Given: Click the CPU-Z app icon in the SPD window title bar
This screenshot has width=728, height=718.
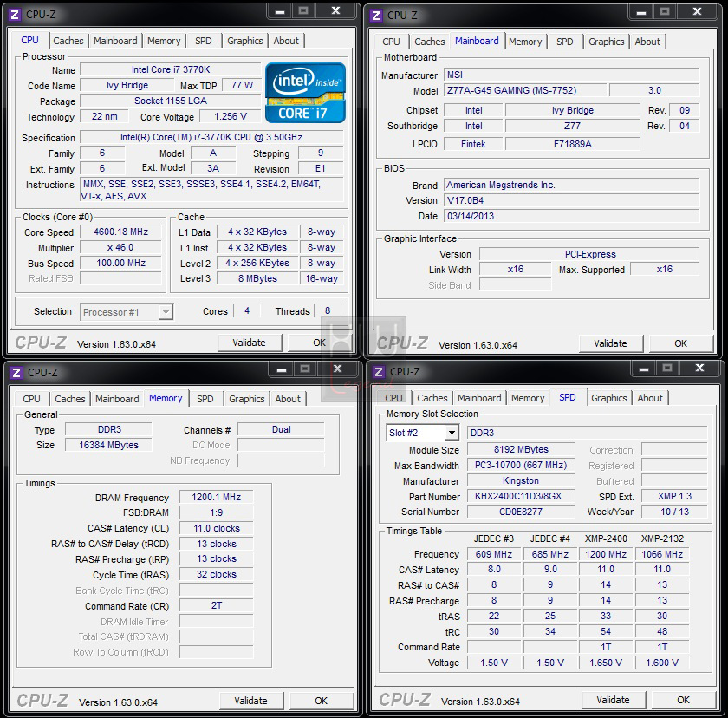Looking at the screenshot, I should pyautogui.click(x=379, y=372).
